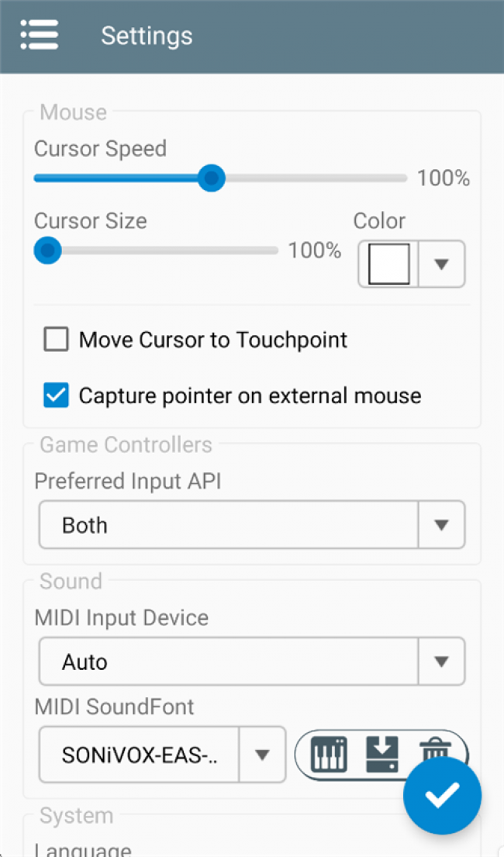Click the Cursor Speed 100% value label
This screenshot has width=504, height=857.
(x=444, y=178)
